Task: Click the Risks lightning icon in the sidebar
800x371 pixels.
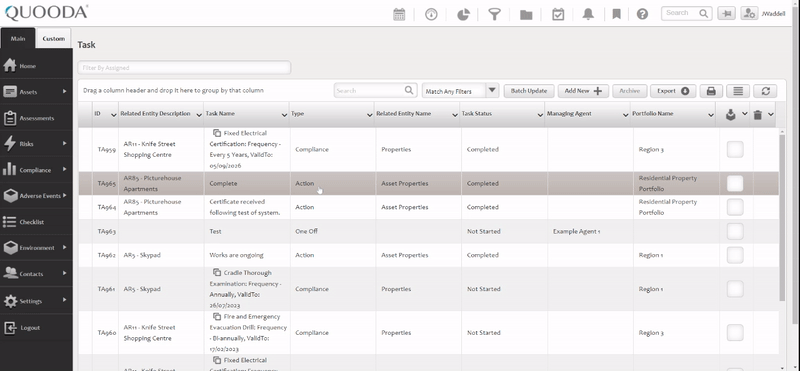Action: point(10,143)
